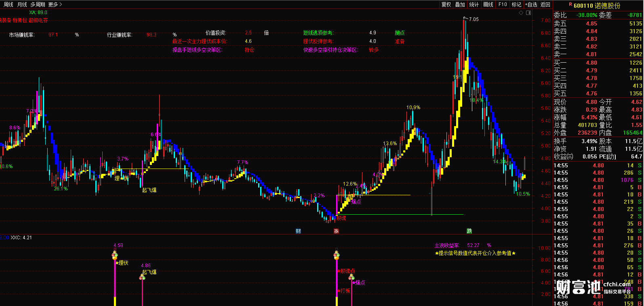
Task: Click the 市场赚钱率 value 97.1
Action: (x=53, y=35)
